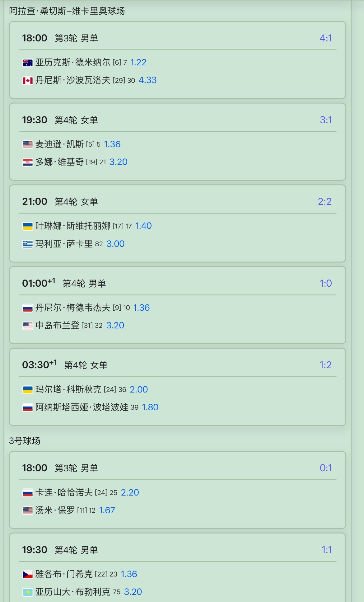Open head-to-head score 2:2
This screenshot has height=602, width=364.
[x=325, y=201]
